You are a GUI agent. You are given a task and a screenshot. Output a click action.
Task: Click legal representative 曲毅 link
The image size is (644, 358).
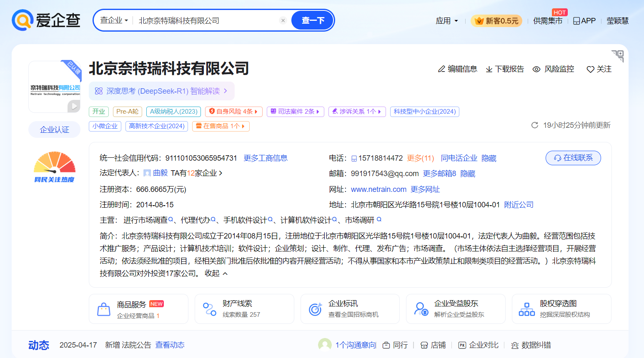(x=160, y=173)
